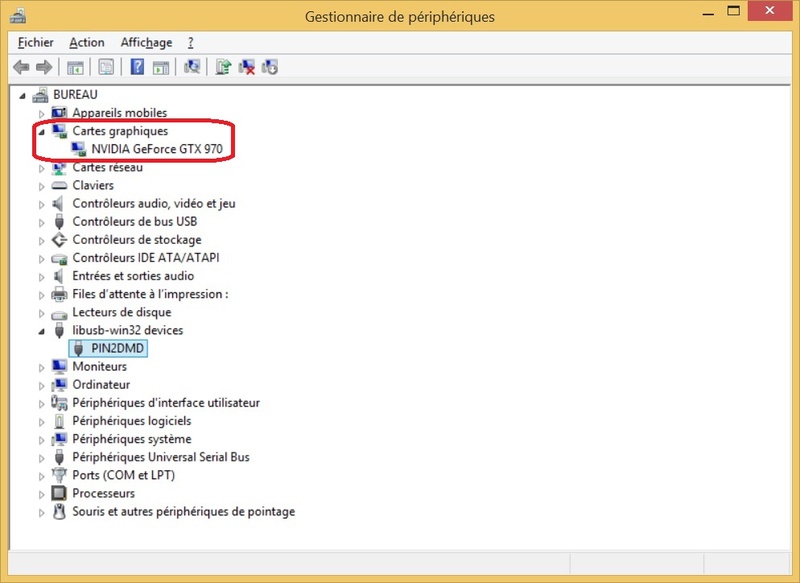Expand Périphériques système node
800x583 pixels.
click(41, 440)
